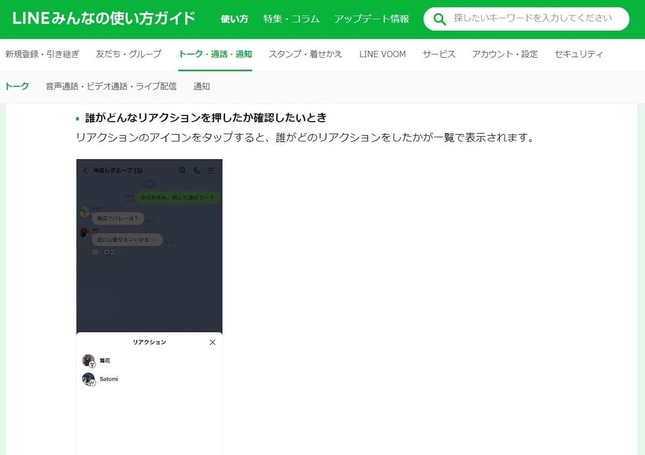Image resolution: width=645 pixels, height=455 pixels.
Task: Click the magnifying glass search icon
Action: coord(439,19)
